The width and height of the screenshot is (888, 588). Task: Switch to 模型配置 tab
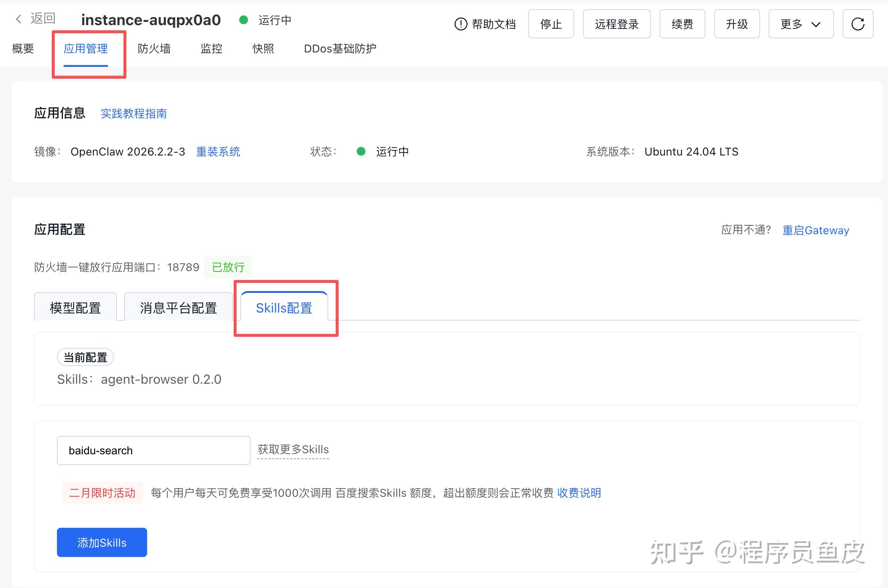75,308
